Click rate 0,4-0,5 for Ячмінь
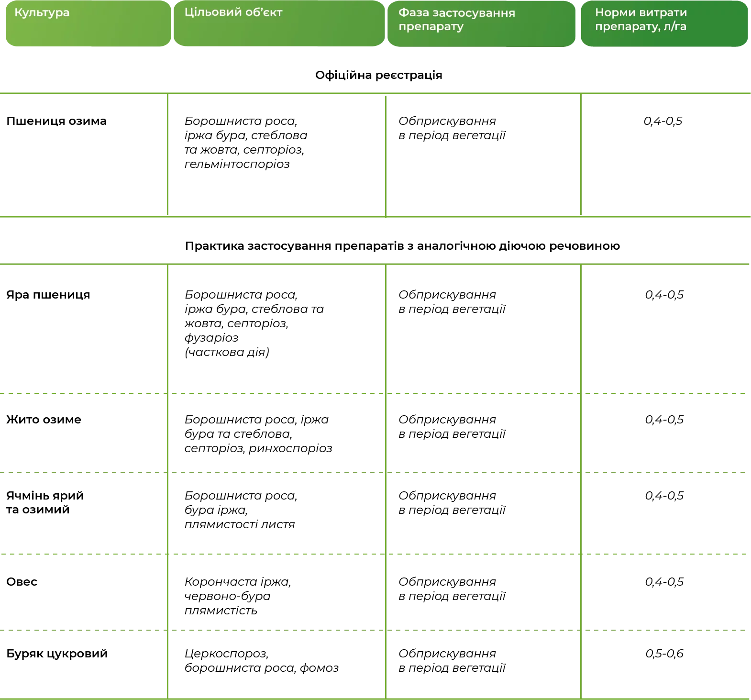751x700 pixels. [x=664, y=496]
